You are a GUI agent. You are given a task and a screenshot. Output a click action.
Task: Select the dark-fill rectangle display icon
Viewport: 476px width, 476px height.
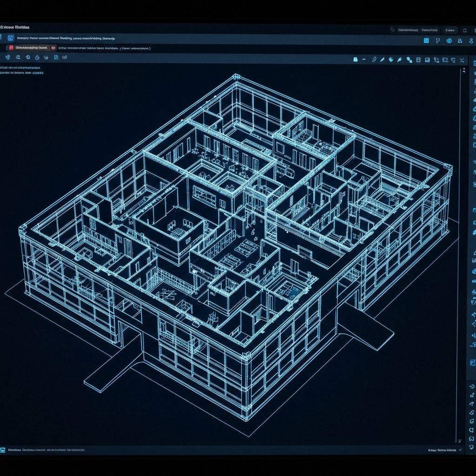(427, 59)
